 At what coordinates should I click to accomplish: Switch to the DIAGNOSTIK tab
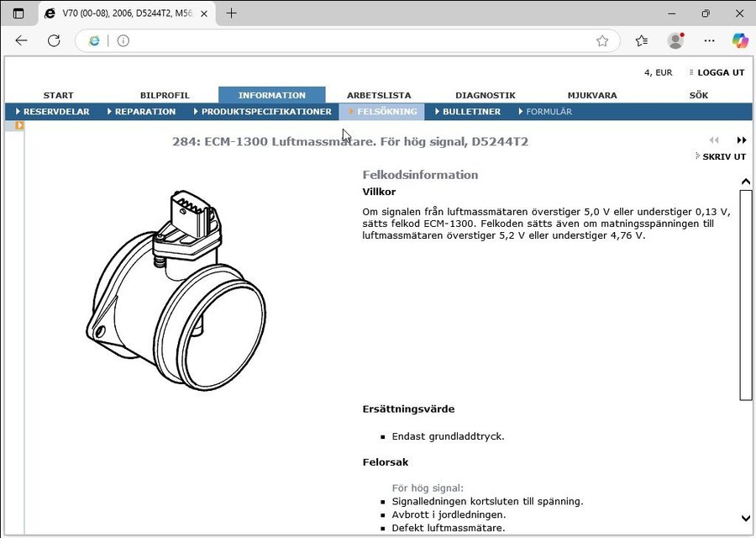pos(485,95)
